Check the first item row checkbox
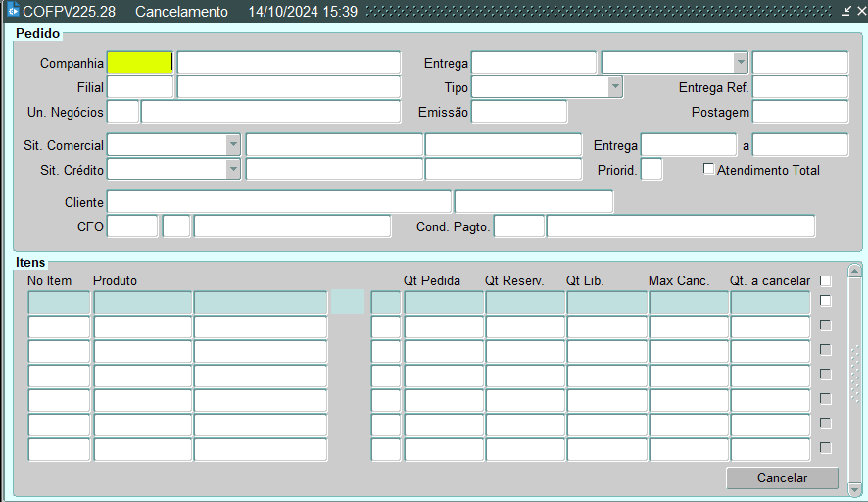The image size is (868, 502). click(825, 301)
